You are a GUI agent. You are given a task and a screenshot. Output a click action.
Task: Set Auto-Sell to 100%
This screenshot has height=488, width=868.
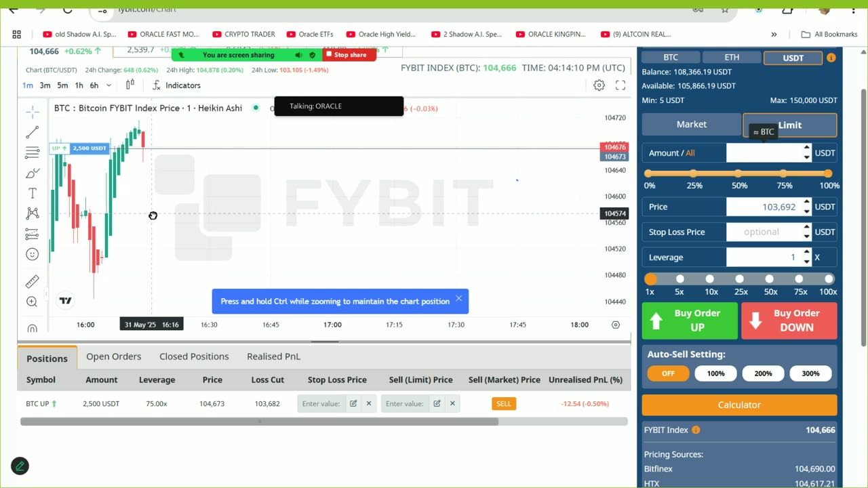(715, 373)
